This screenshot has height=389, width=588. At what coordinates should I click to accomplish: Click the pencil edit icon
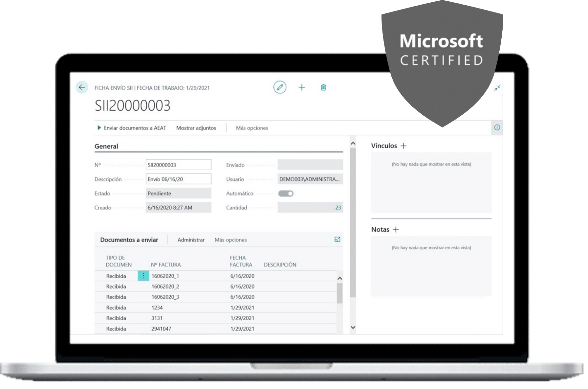point(280,87)
